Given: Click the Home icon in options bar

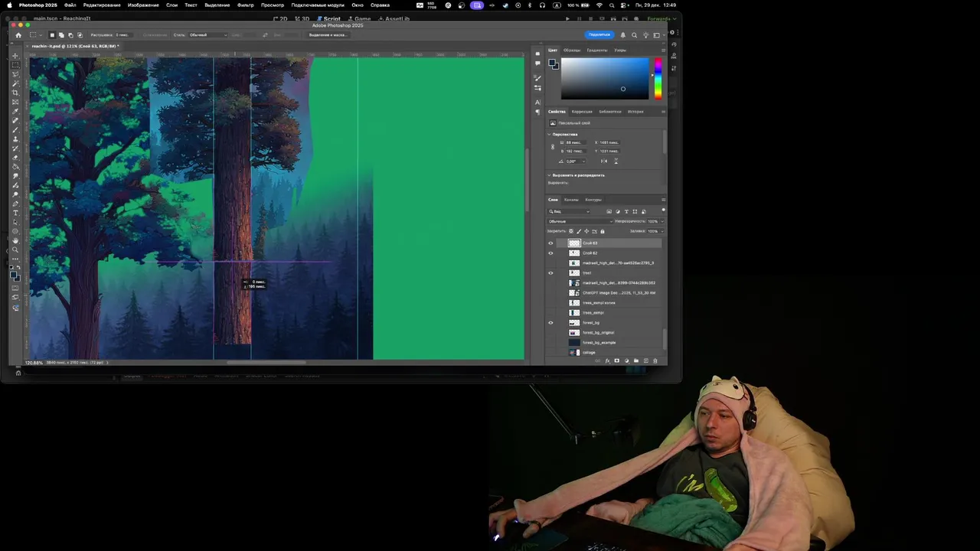Looking at the screenshot, I should 18,34.
